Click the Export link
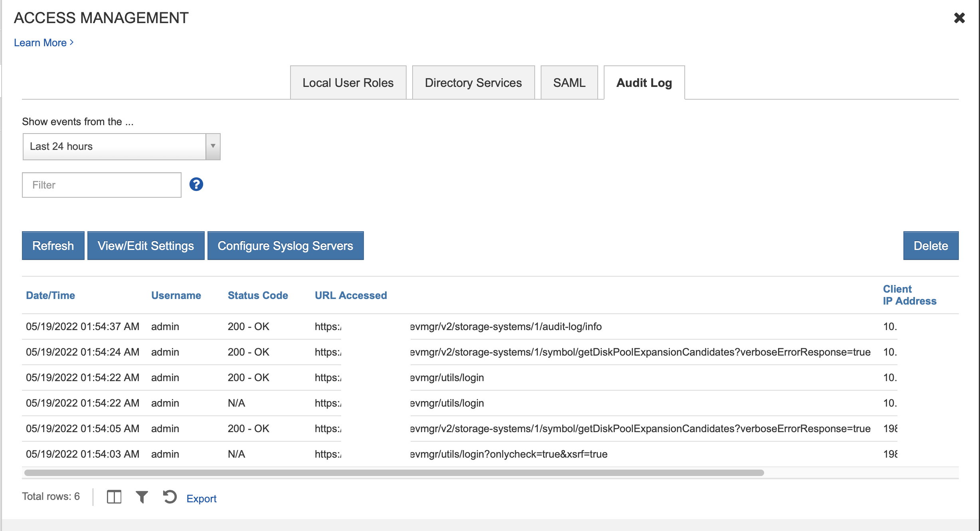The image size is (980, 531). click(201, 498)
